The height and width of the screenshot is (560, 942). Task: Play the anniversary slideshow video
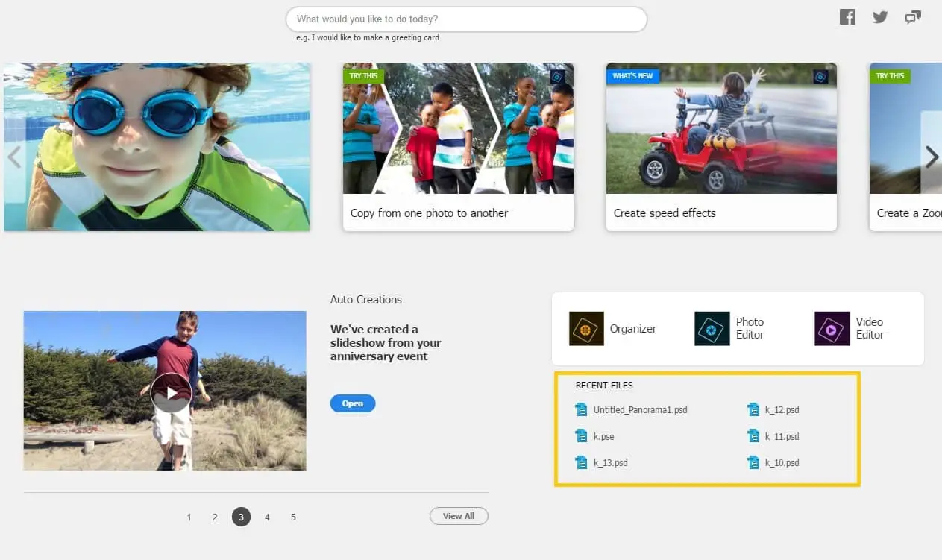click(x=171, y=393)
